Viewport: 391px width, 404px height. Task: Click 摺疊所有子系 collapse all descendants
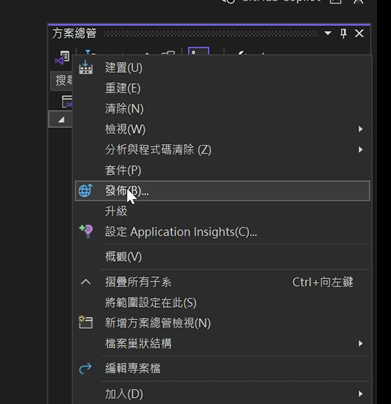click(222, 282)
